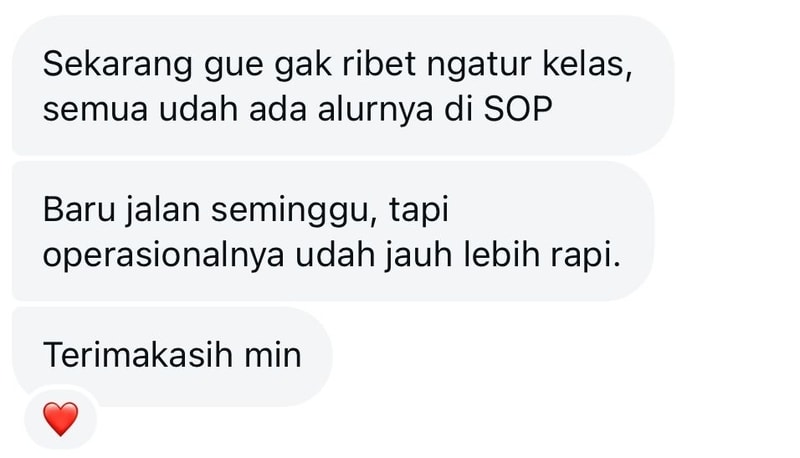Select the word 'semua' in top bubble
The width and height of the screenshot is (800, 458).
(x=95, y=110)
